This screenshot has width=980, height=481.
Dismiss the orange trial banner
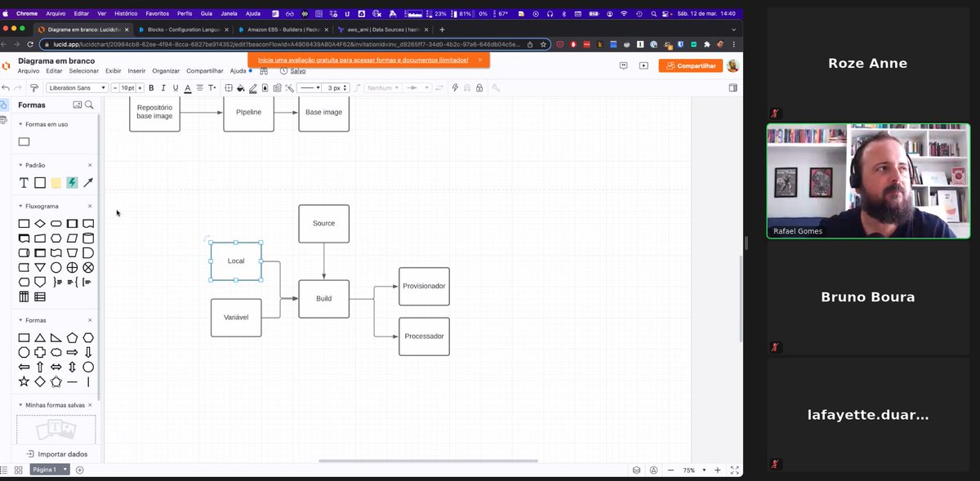pyautogui.click(x=479, y=60)
